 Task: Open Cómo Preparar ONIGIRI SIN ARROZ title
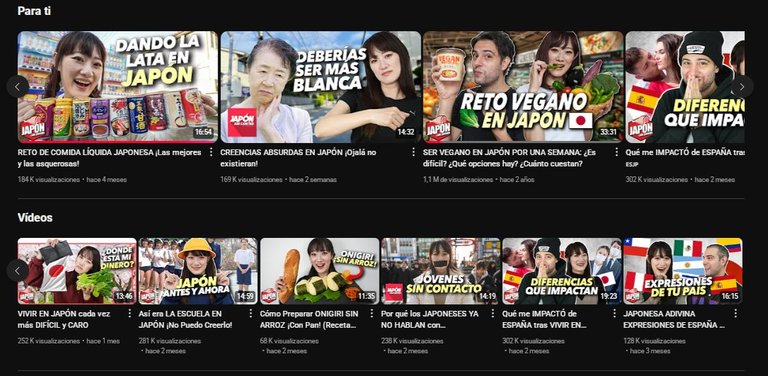pos(310,319)
